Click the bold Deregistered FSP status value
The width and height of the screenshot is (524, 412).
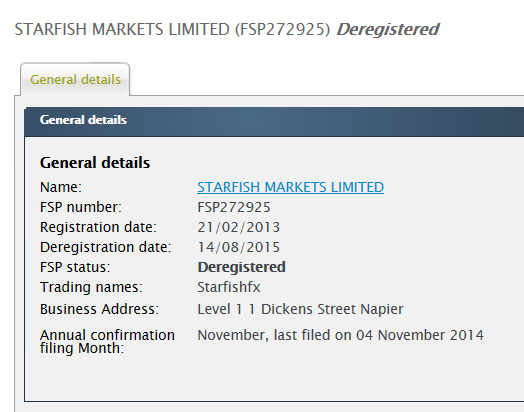pos(241,267)
